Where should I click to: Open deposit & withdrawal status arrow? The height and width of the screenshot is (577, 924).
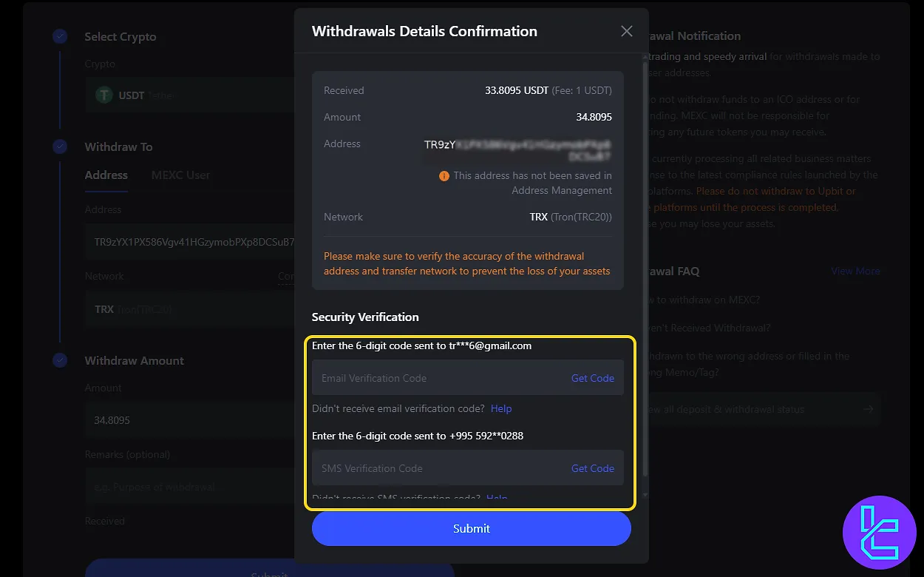pyautogui.click(x=869, y=409)
